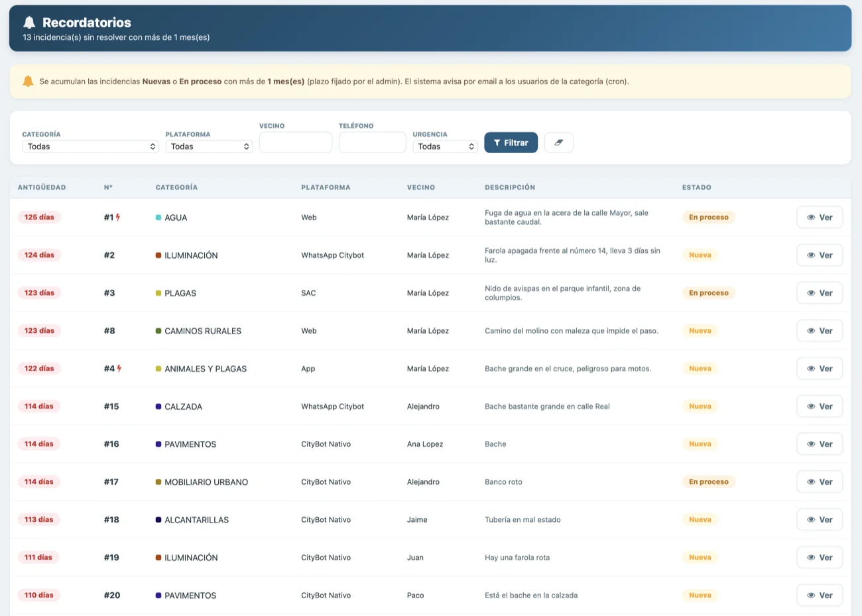Click 'En proceso' status on incident #17
Screen dimensions: 862x616
709,482
